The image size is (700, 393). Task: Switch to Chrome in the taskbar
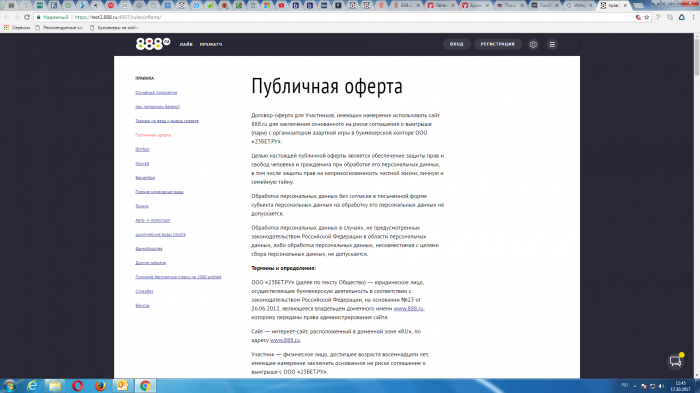[x=145, y=385]
